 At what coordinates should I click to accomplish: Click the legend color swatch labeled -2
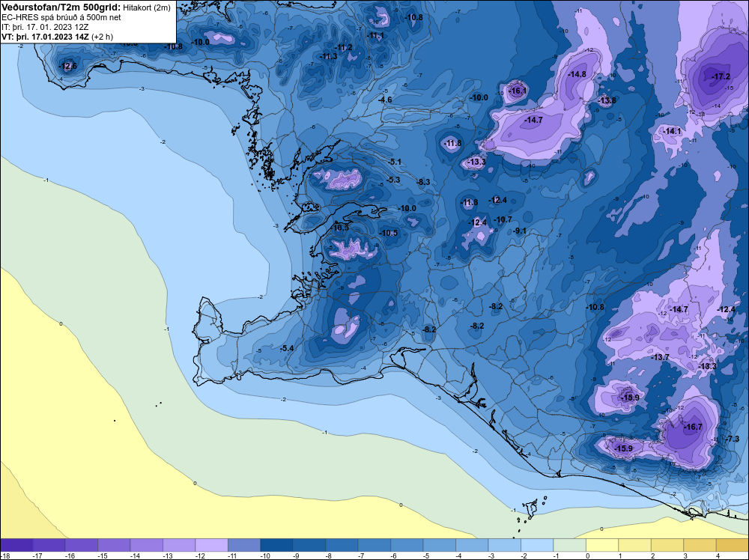point(537,544)
